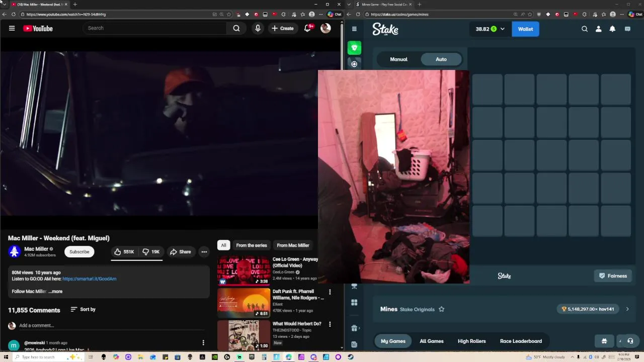Expand the video description with ...more
The width and height of the screenshot is (644, 362).
point(55,291)
